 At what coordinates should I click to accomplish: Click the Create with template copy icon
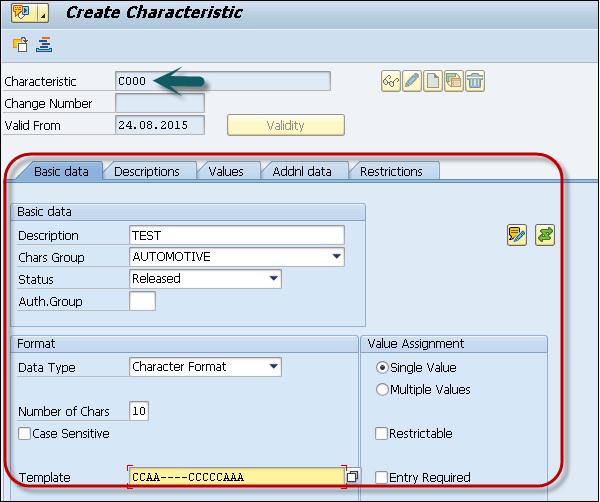(x=454, y=82)
